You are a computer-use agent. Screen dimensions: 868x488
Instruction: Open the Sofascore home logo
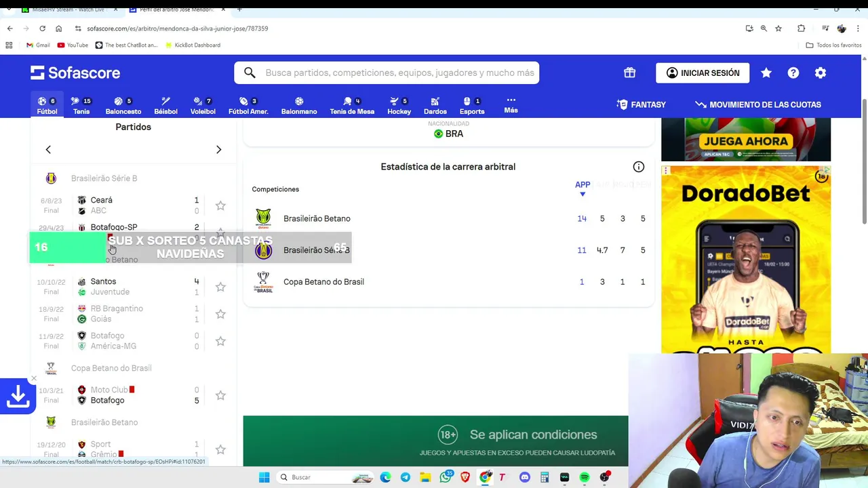(75, 73)
